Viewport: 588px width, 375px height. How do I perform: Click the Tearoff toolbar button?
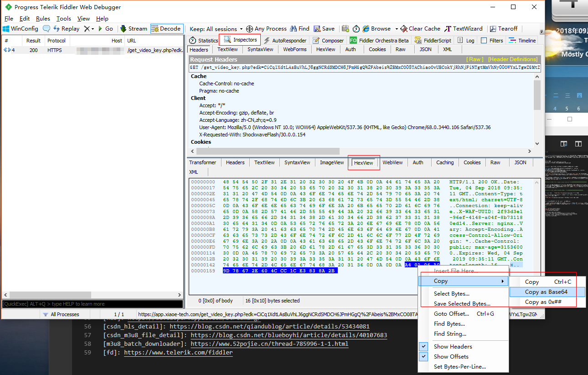point(503,28)
